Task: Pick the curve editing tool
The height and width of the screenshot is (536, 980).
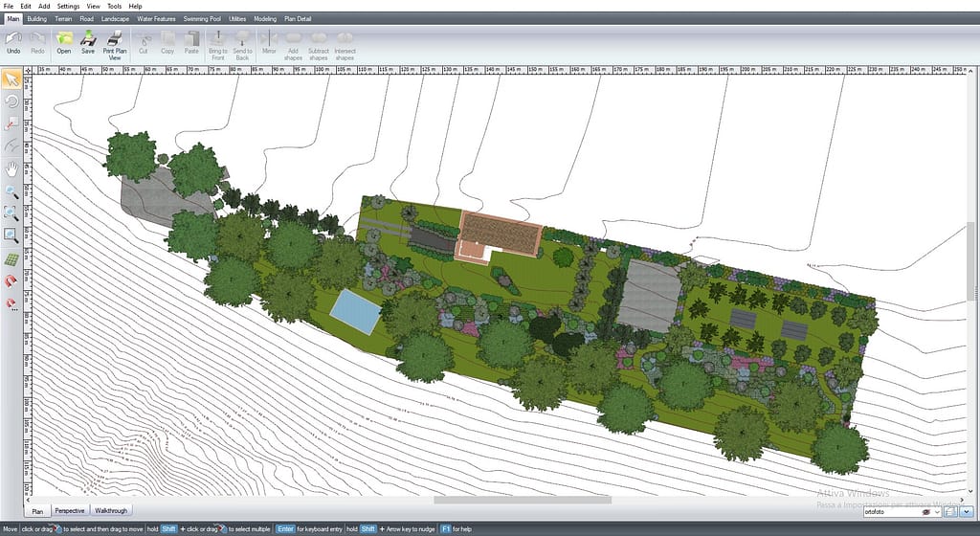Action: tap(11, 146)
